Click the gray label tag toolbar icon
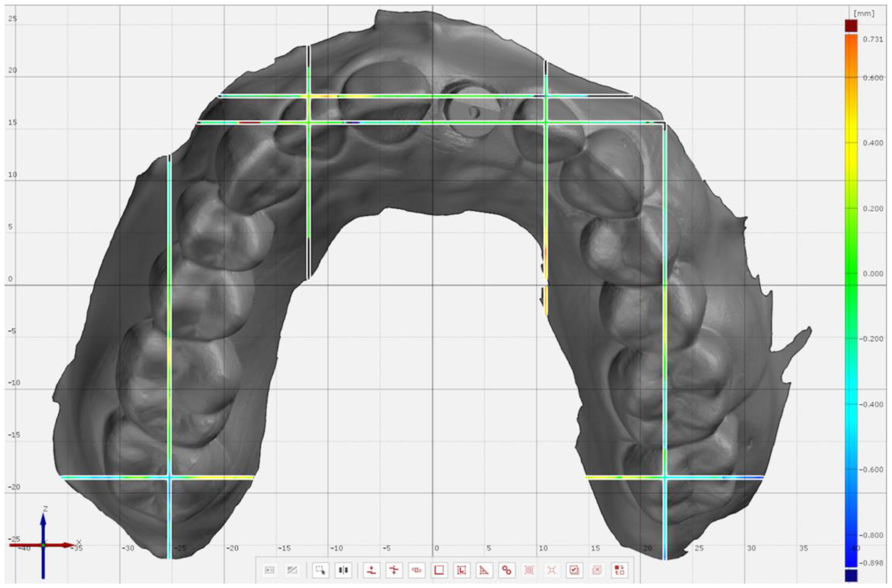This screenshot has width=892, height=588. [x=270, y=570]
